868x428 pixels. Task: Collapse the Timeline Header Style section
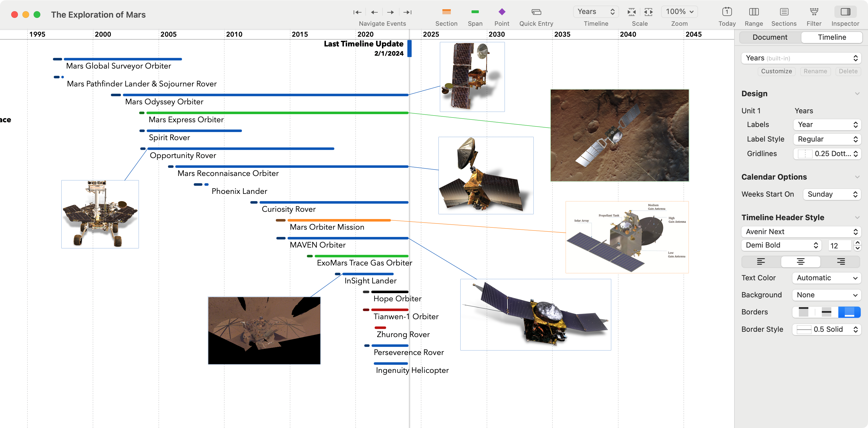(x=857, y=218)
